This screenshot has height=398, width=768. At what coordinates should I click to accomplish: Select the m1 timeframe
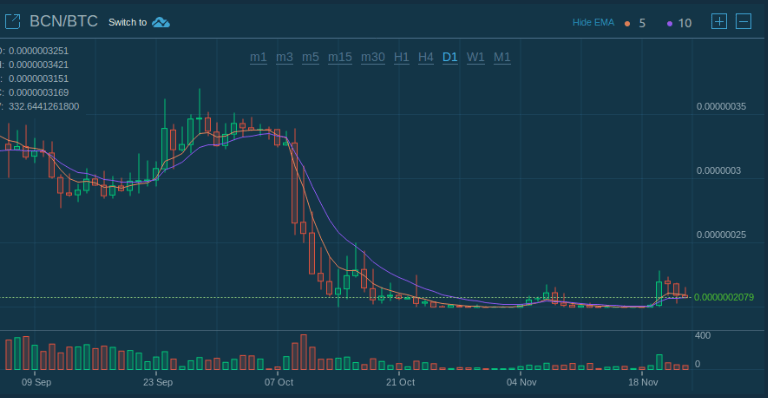coord(258,57)
